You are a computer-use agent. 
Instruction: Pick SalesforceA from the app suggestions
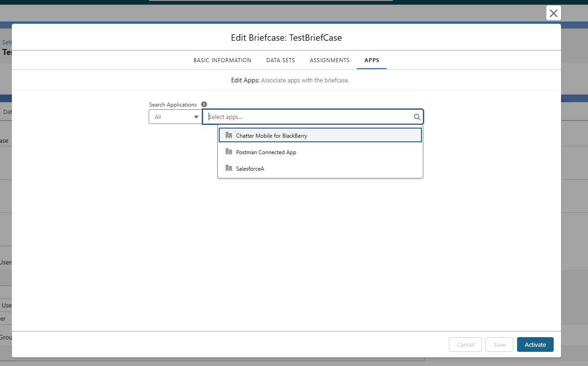coord(250,169)
